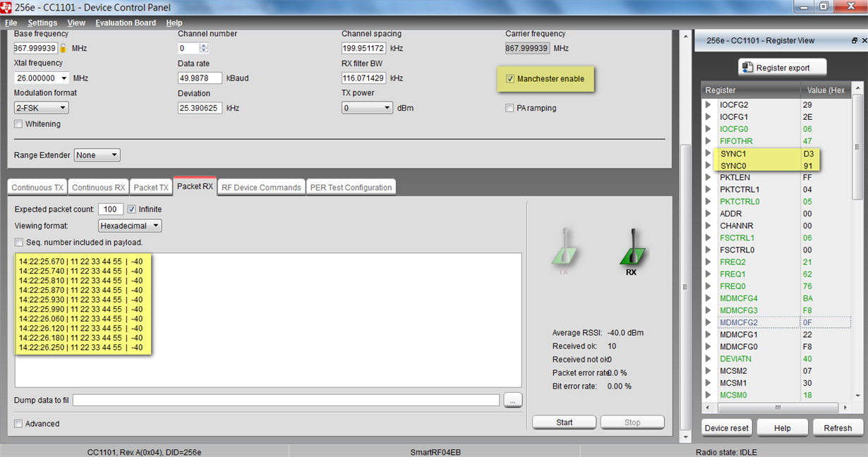This screenshot has width=868, height=457.
Task: Expand the CHANNR register row
Action: [x=709, y=226]
